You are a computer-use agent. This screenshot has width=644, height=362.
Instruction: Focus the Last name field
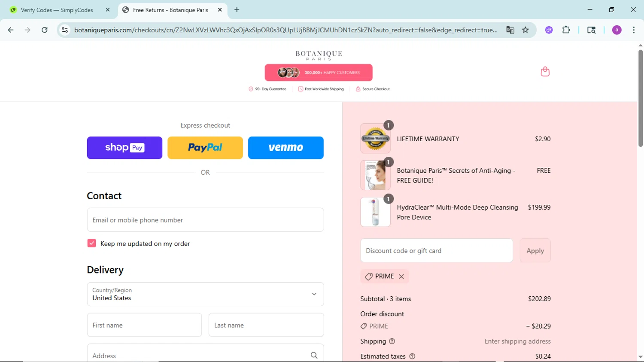(266, 325)
